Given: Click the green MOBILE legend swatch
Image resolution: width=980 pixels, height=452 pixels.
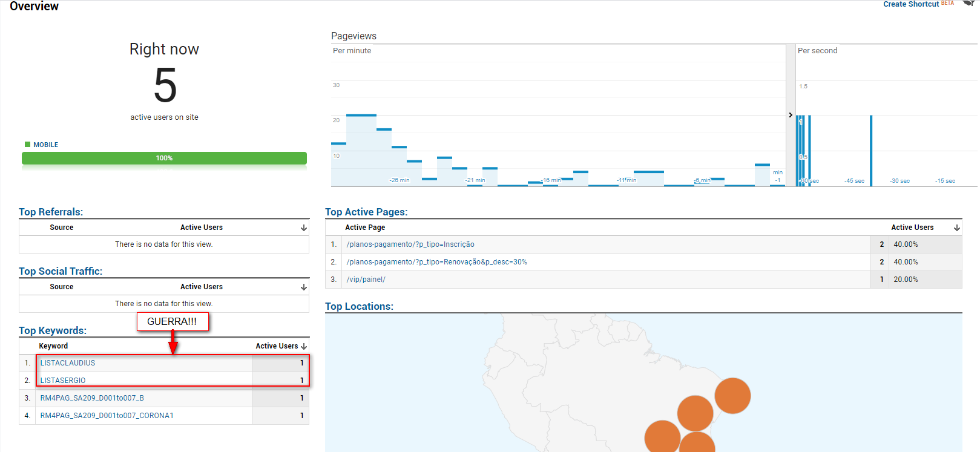Looking at the screenshot, I should pyautogui.click(x=27, y=145).
